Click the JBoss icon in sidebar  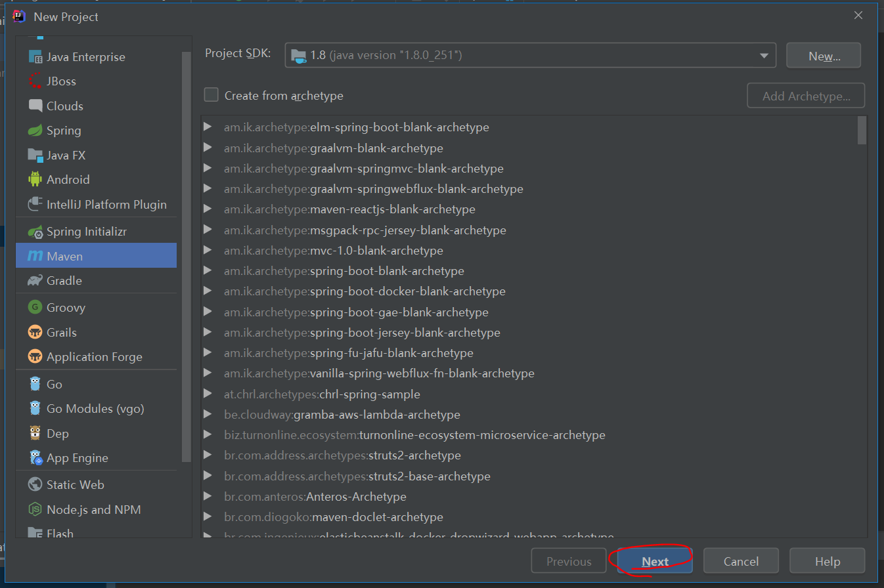click(35, 81)
